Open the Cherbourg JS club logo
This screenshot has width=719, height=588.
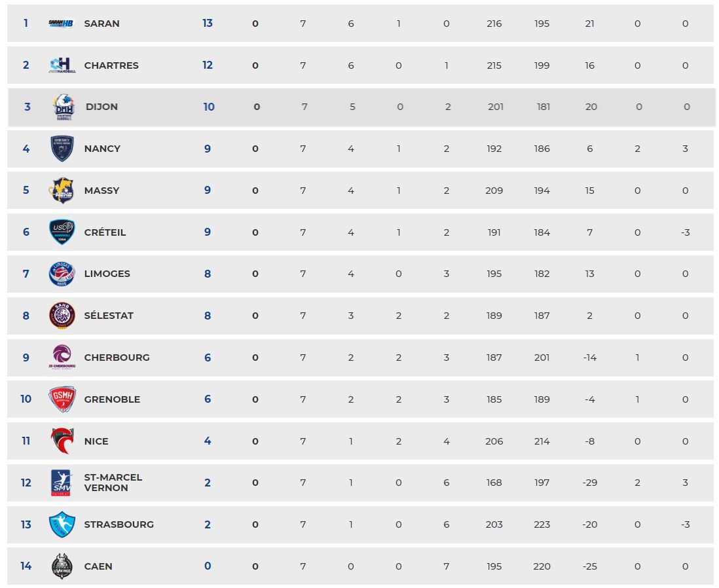(x=62, y=357)
